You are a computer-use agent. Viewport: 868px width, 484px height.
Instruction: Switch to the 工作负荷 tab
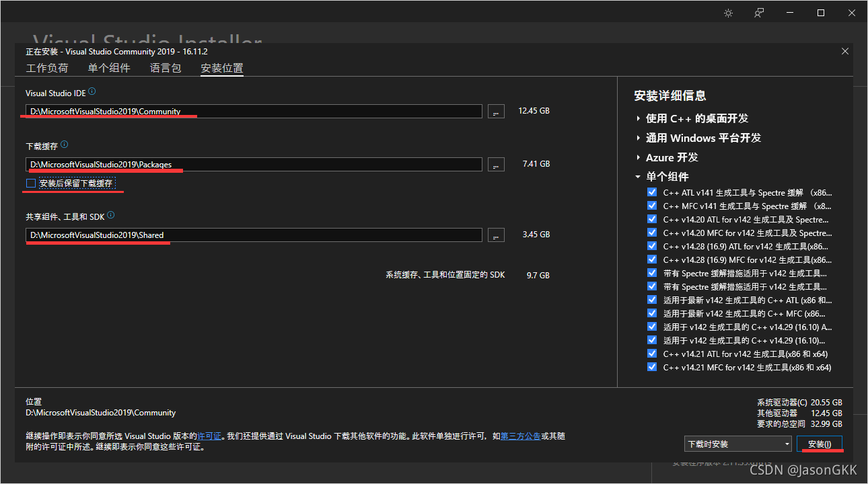pyautogui.click(x=47, y=68)
